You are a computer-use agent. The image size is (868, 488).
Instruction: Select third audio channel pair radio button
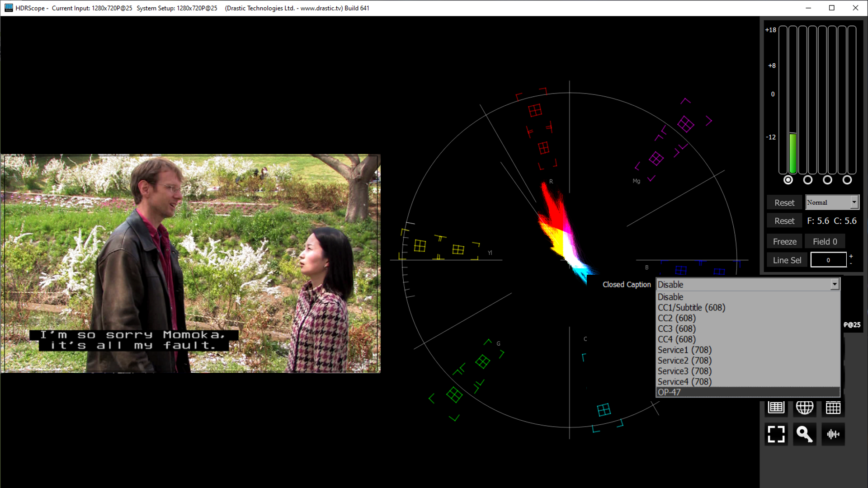pos(827,180)
